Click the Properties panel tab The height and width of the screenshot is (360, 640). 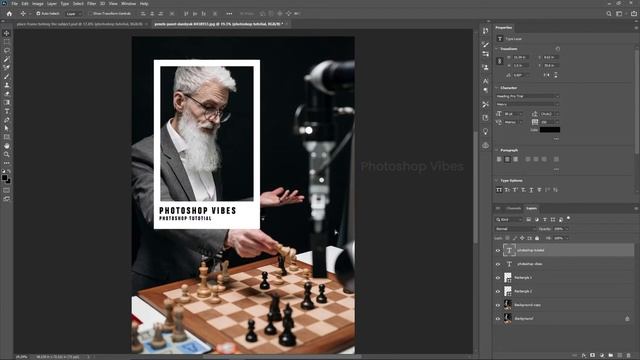pyautogui.click(x=504, y=28)
